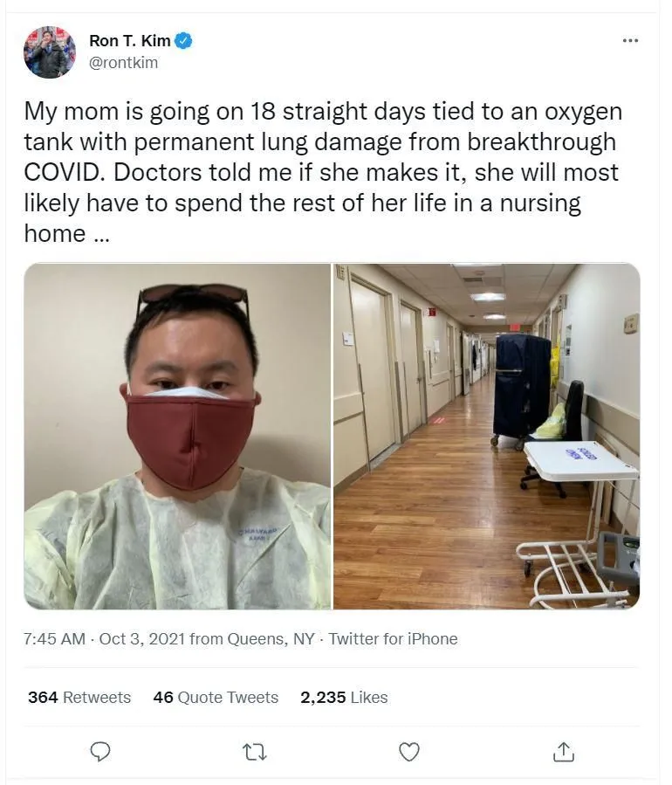Click the Ron T. Kim display name

pyautogui.click(x=130, y=41)
